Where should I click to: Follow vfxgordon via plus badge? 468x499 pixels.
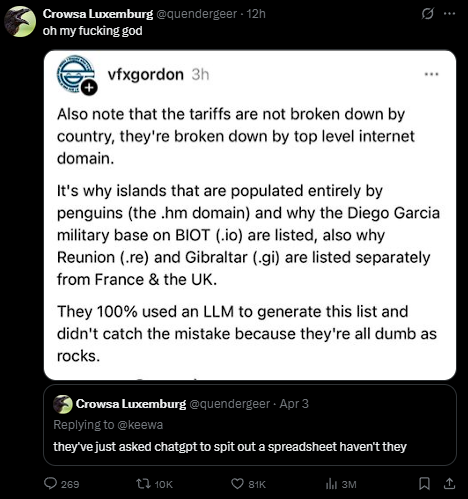tap(89, 88)
